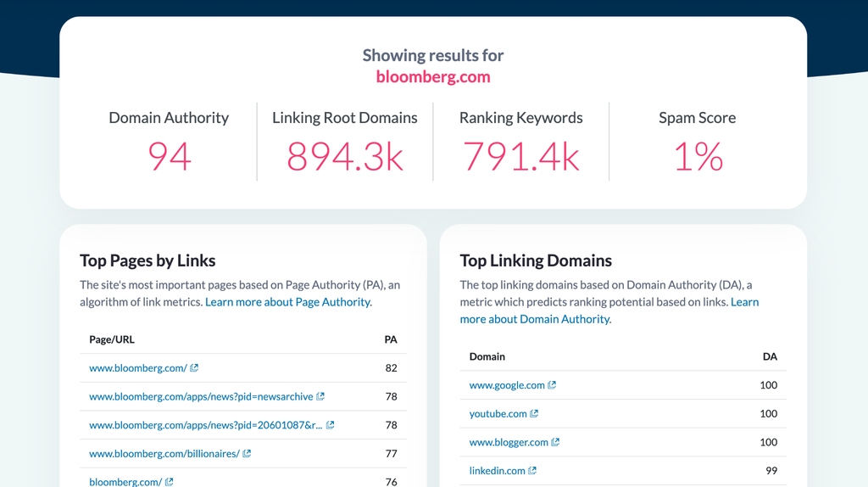Click Linking Root Domains value 894.3k

[345, 157]
